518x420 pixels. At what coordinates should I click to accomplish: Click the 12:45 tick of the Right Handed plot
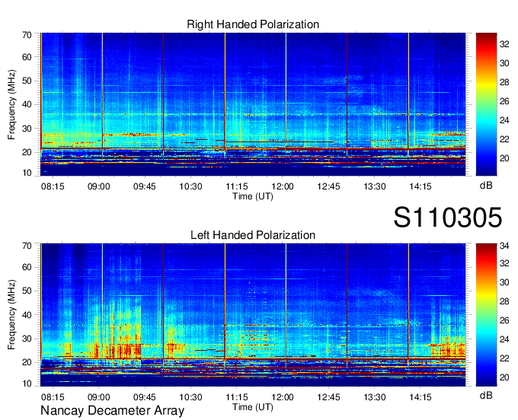[328, 186]
